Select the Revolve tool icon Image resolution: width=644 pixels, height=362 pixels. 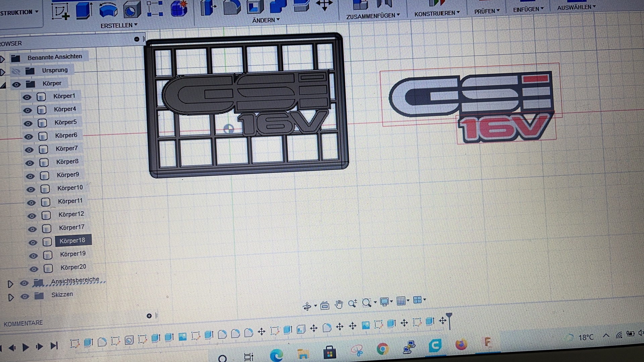108,10
